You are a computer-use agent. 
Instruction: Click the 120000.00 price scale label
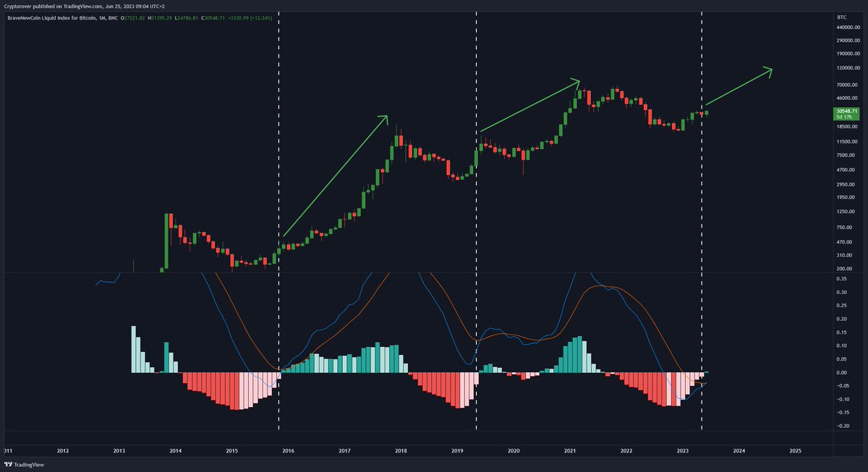[x=847, y=68]
